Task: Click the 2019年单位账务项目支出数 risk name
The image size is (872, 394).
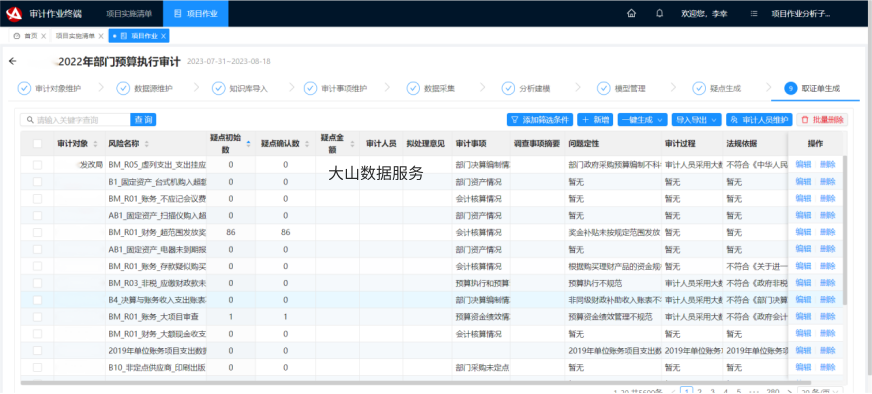Action: pos(157,351)
